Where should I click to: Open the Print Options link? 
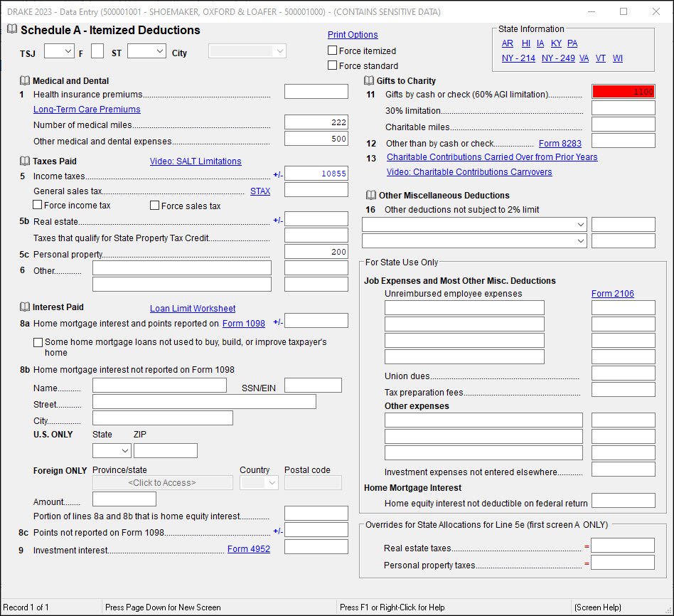[x=353, y=34]
